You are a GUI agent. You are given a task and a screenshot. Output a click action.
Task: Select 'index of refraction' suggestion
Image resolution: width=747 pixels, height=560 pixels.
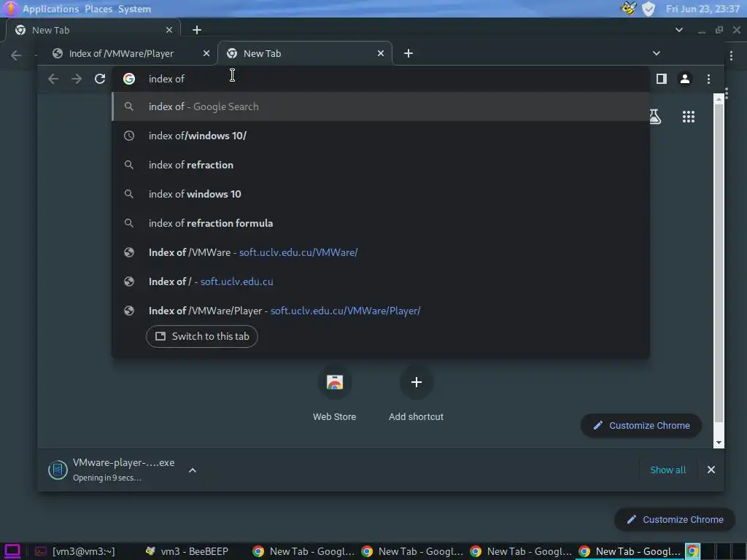[x=381, y=165]
